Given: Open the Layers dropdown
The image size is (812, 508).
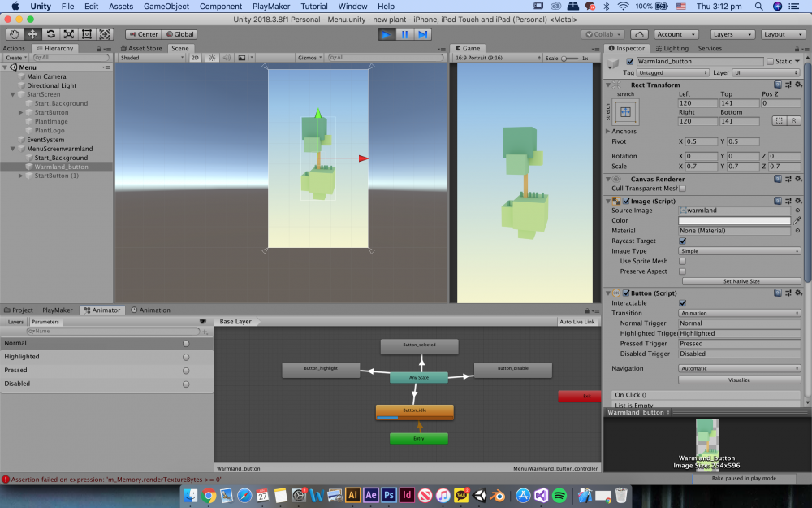Looking at the screenshot, I should pyautogui.click(x=732, y=34).
